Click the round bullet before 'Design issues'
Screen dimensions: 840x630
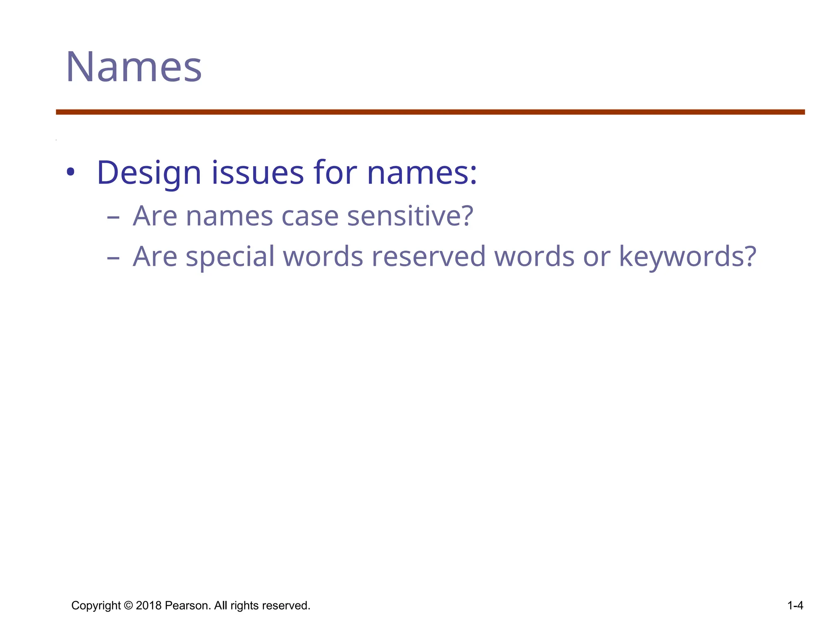71,173
